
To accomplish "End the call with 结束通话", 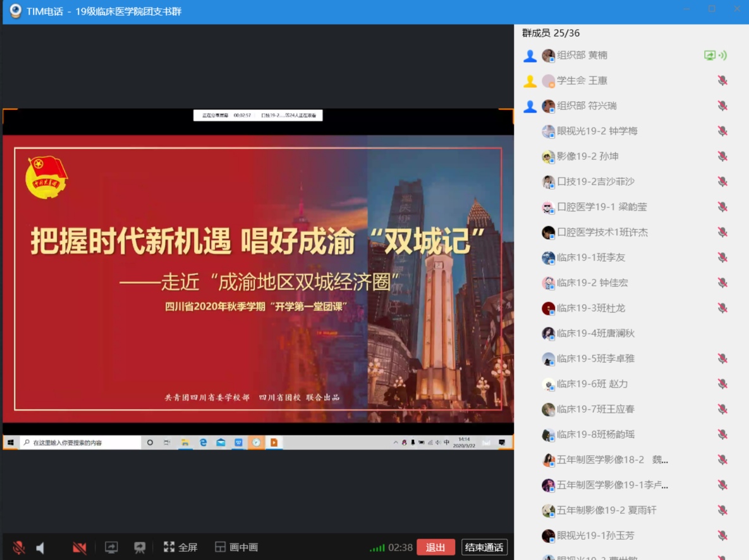I will 484,547.
